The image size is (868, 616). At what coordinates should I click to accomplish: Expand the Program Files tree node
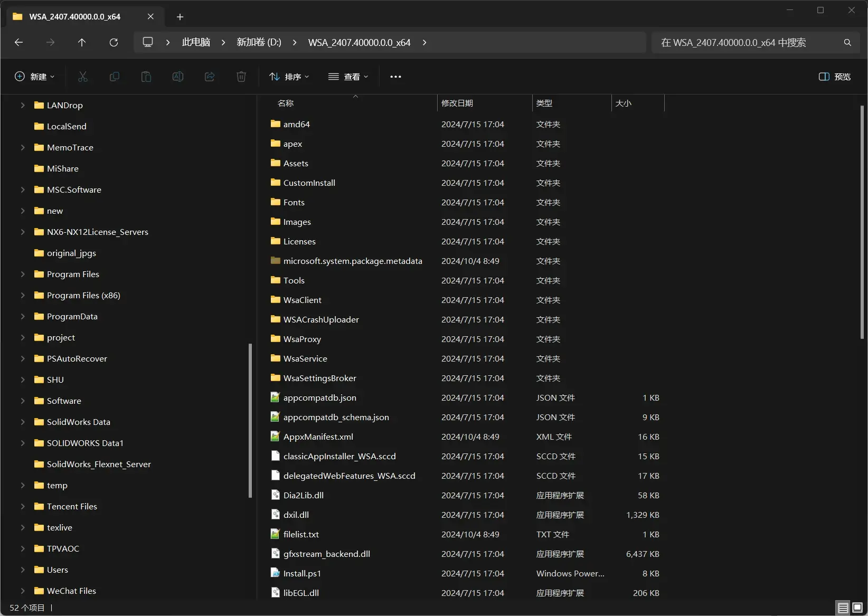(23, 274)
